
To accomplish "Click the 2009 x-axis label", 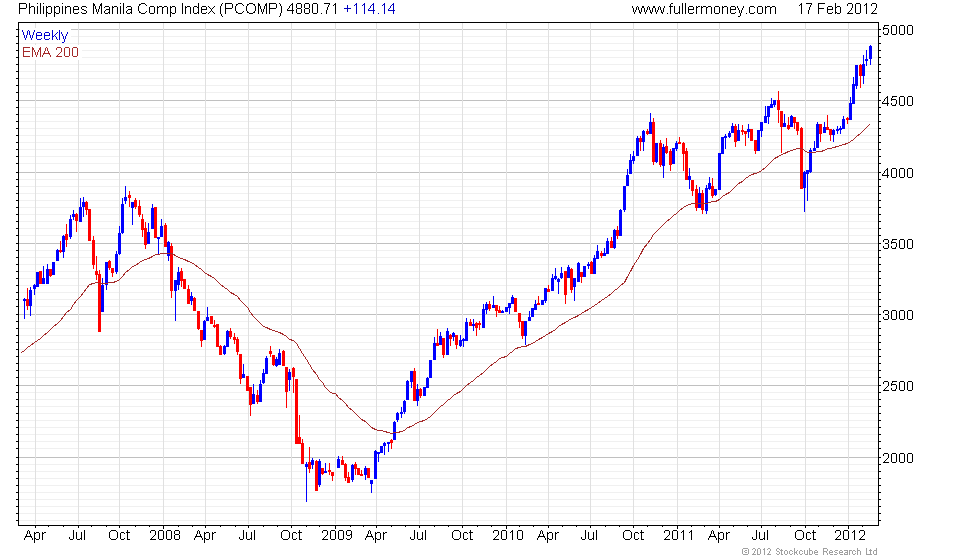I will (x=337, y=536).
